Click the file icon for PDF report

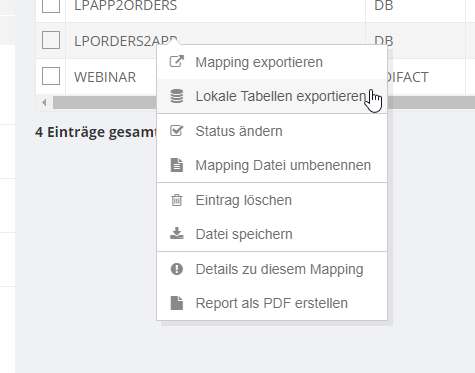pos(177,303)
